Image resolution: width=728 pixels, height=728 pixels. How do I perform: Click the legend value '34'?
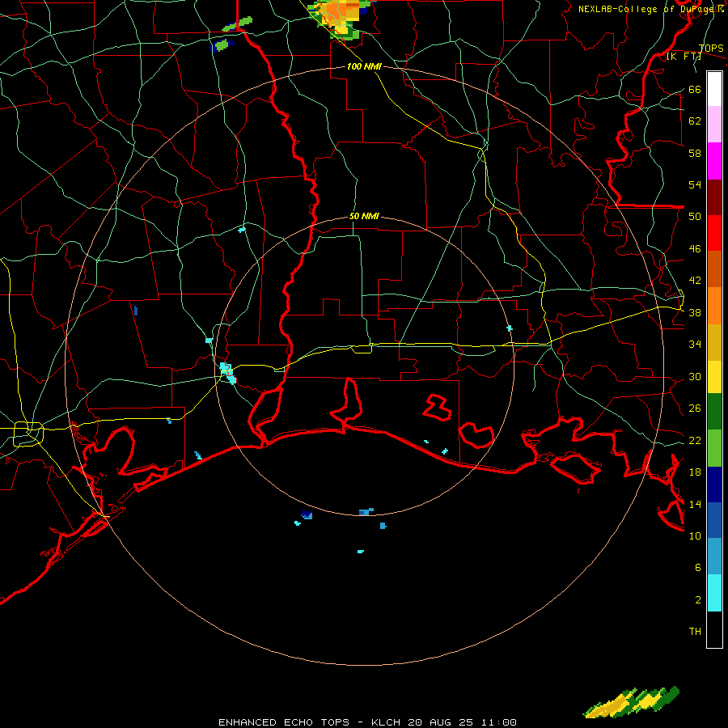pyautogui.click(x=695, y=344)
